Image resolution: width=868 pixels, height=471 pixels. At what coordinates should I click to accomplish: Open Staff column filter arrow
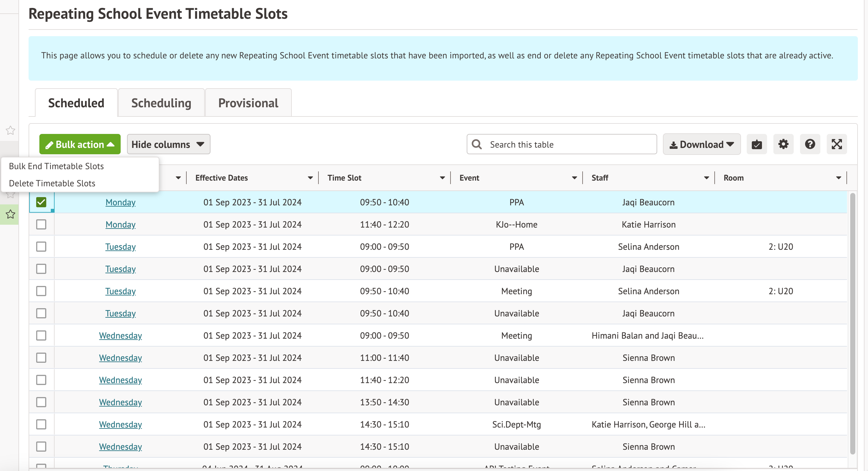tap(706, 178)
